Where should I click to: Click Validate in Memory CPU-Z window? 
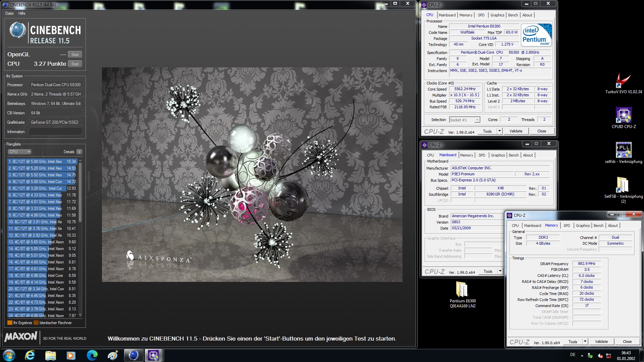tap(601, 342)
